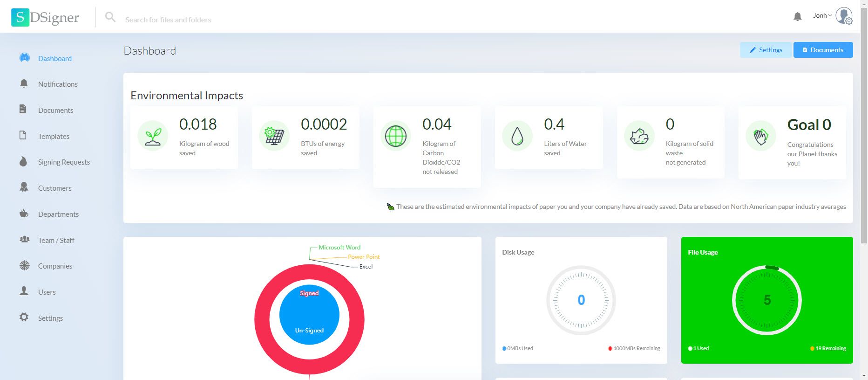Click the notification bell in the header
The image size is (868, 380).
797,17
